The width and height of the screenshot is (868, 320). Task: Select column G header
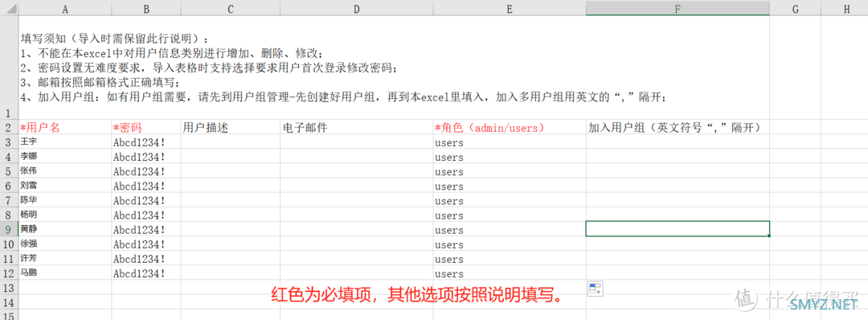tap(796, 8)
